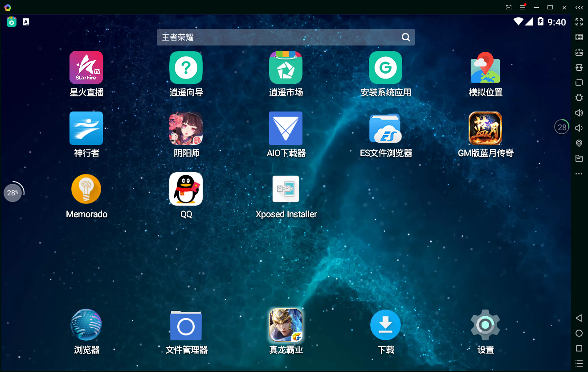This screenshot has width=588, height=372.
Task: Tap the Android back triangle button
Action: click(579, 318)
